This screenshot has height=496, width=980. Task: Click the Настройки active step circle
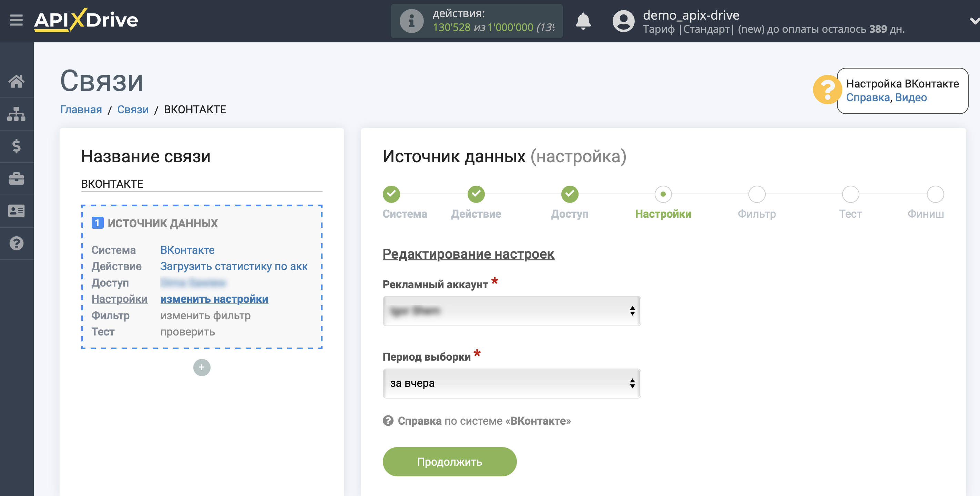663,194
